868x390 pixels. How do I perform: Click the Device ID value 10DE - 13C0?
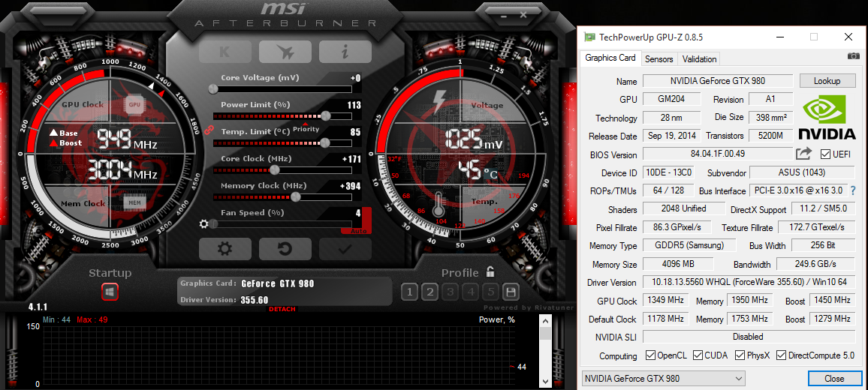tap(668, 172)
